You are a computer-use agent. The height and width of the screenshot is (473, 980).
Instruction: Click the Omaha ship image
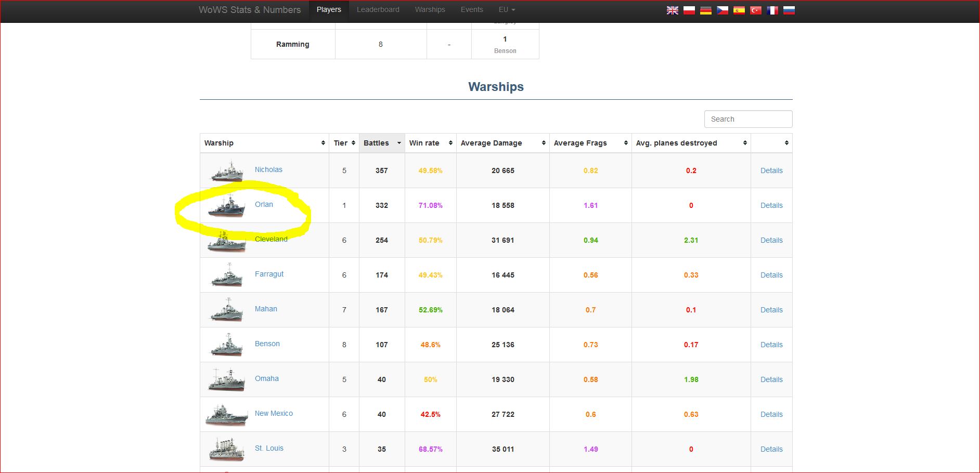227,379
